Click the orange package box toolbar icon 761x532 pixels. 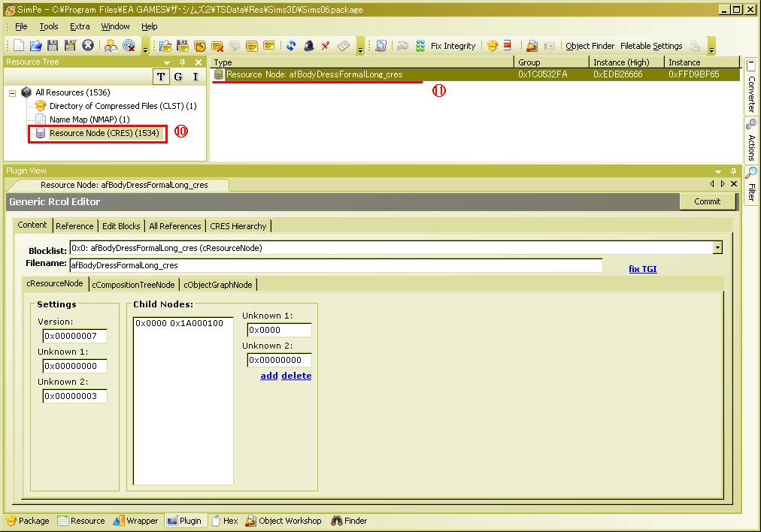point(492,46)
